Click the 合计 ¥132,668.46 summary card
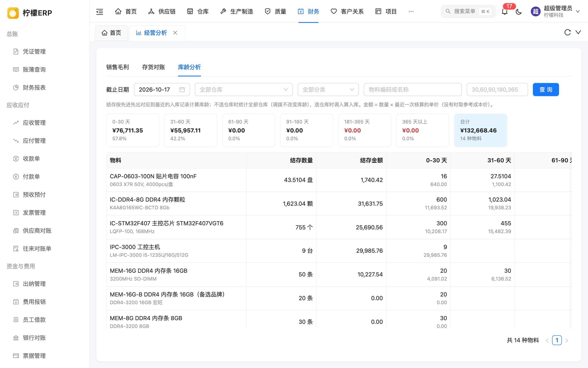 480,130
